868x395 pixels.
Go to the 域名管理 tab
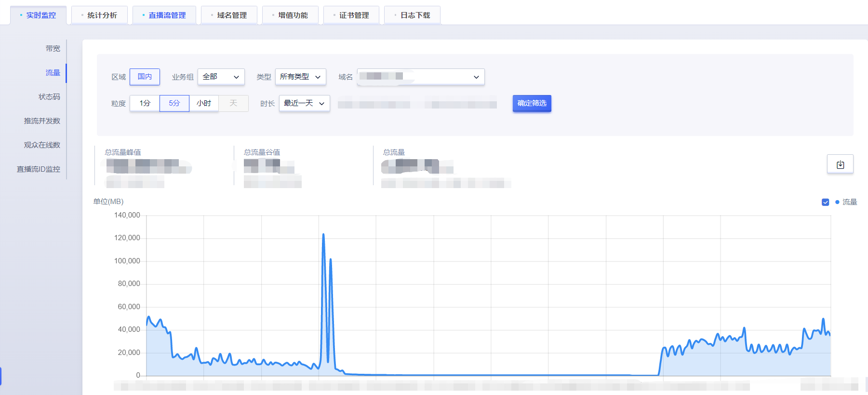[229, 15]
